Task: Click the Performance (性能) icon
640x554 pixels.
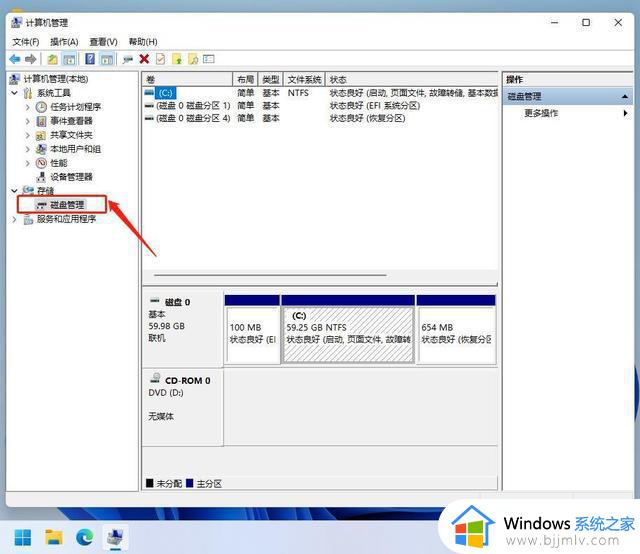Action: (41, 163)
